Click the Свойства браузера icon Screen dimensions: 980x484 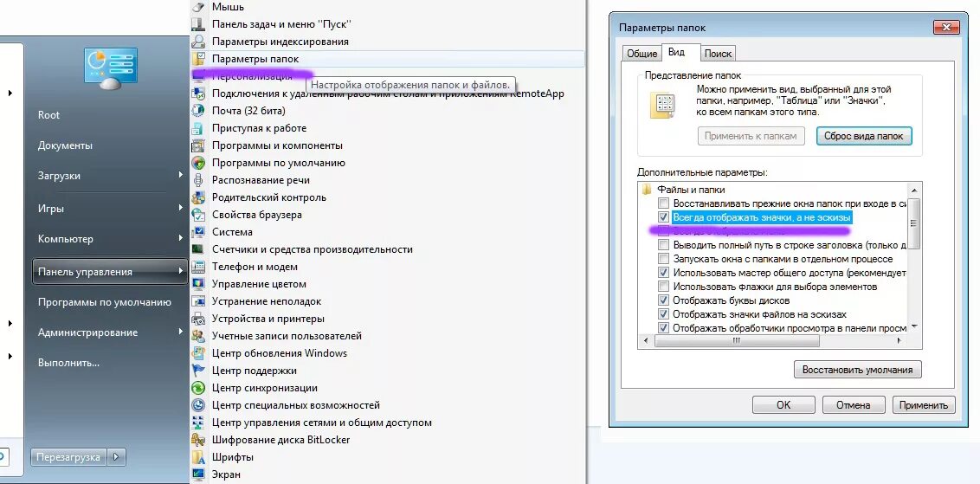click(x=198, y=215)
